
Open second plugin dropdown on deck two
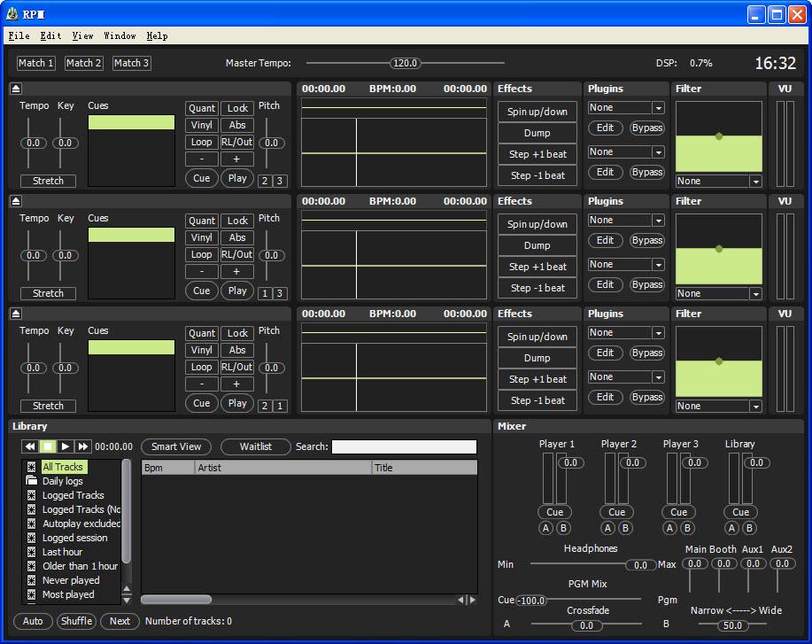[x=658, y=265]
